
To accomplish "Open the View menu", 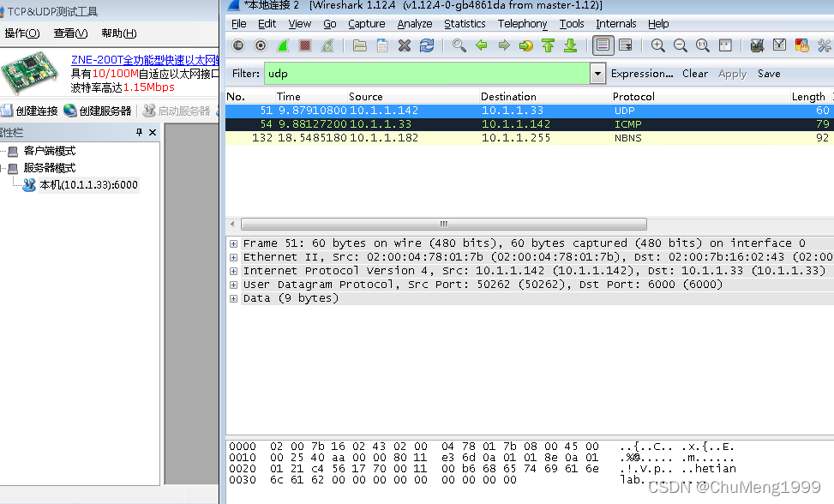I will pos(299,24).
